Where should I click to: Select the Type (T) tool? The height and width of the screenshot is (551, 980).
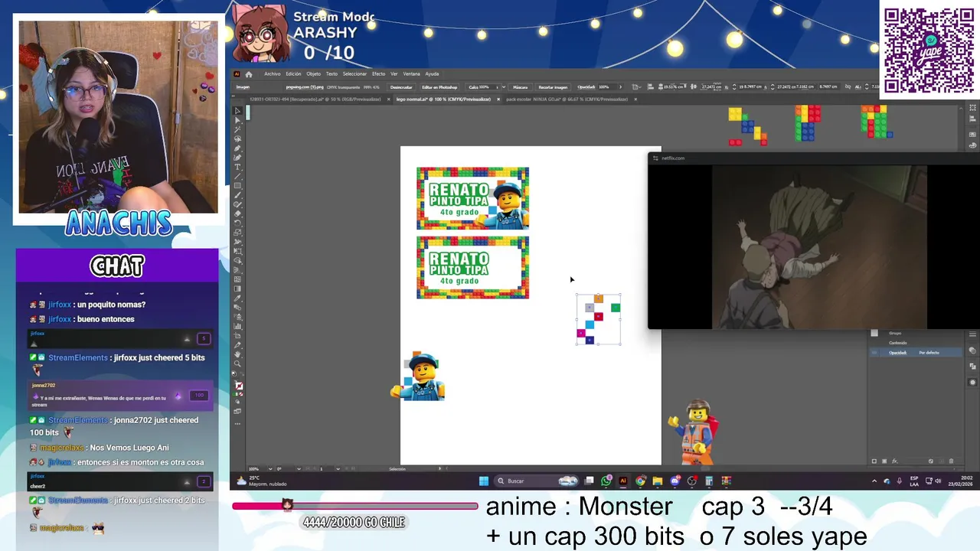(x=238, y=167)
